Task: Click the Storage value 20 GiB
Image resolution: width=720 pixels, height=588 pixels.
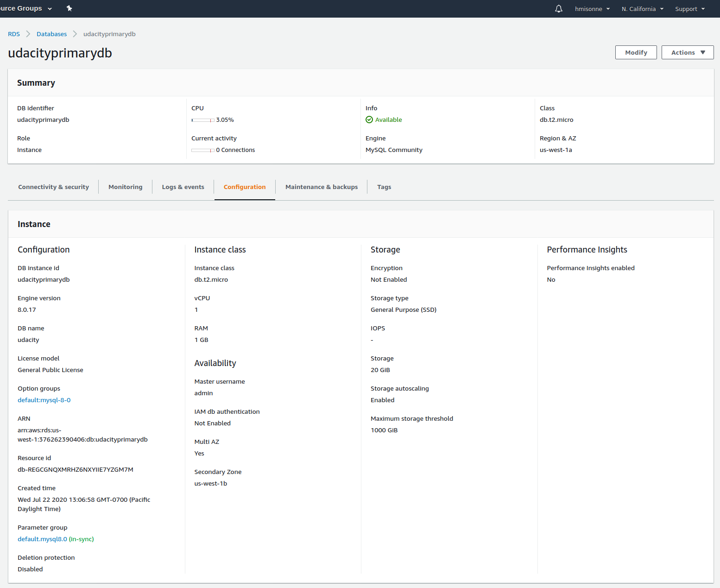Action: pyautogui.click(x=380, y=370)
